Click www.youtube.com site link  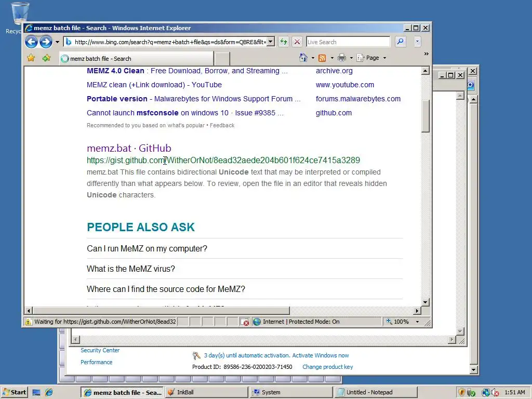345,85
